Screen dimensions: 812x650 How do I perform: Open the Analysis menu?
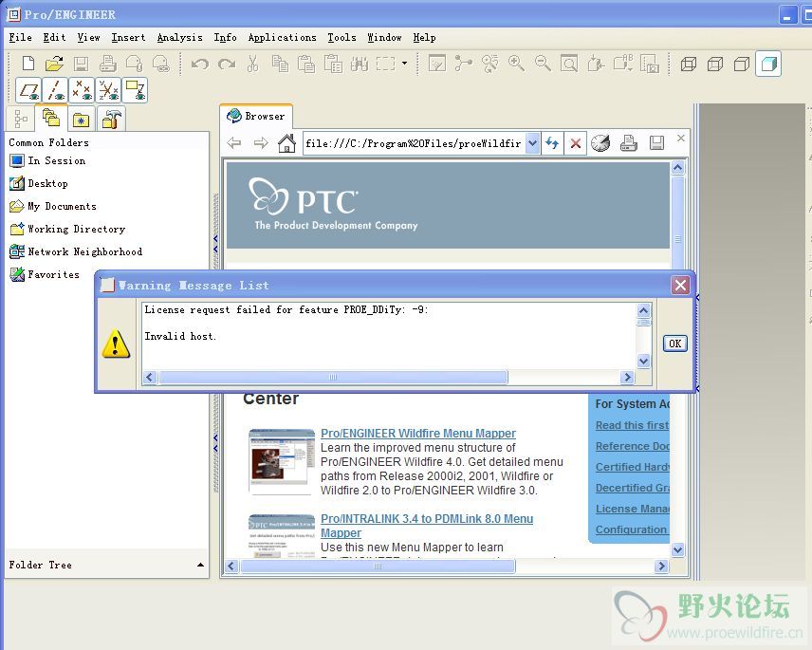click(179, 37)
